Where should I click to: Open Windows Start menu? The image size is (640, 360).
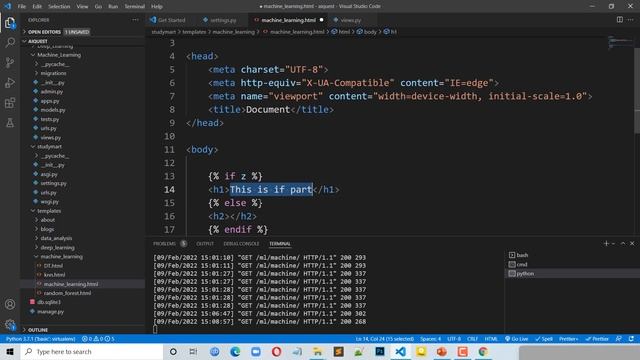(x=10, y=351)
